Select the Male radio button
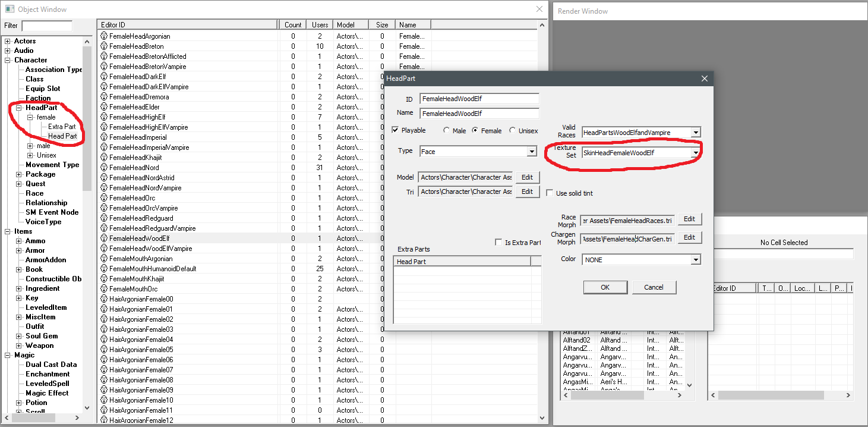The height and width of the screenshot is (427, 868). tap(447, 130)
